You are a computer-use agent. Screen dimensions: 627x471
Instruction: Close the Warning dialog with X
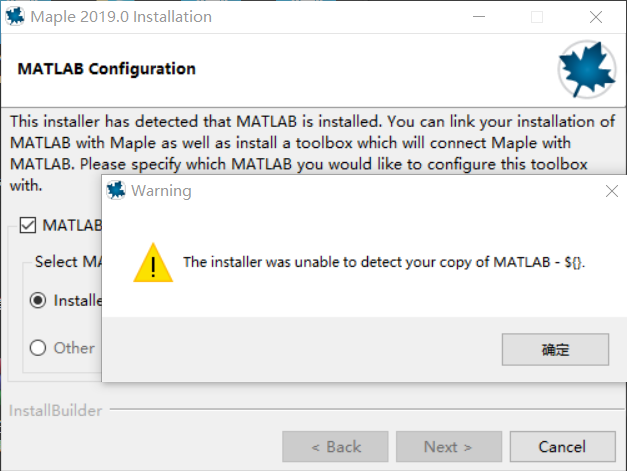point(611,190)
